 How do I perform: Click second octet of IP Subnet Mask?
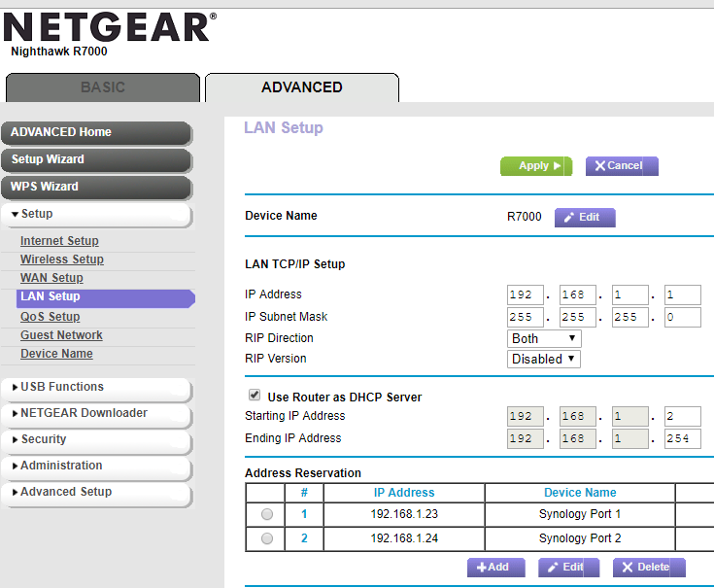[x=577, y=317]
